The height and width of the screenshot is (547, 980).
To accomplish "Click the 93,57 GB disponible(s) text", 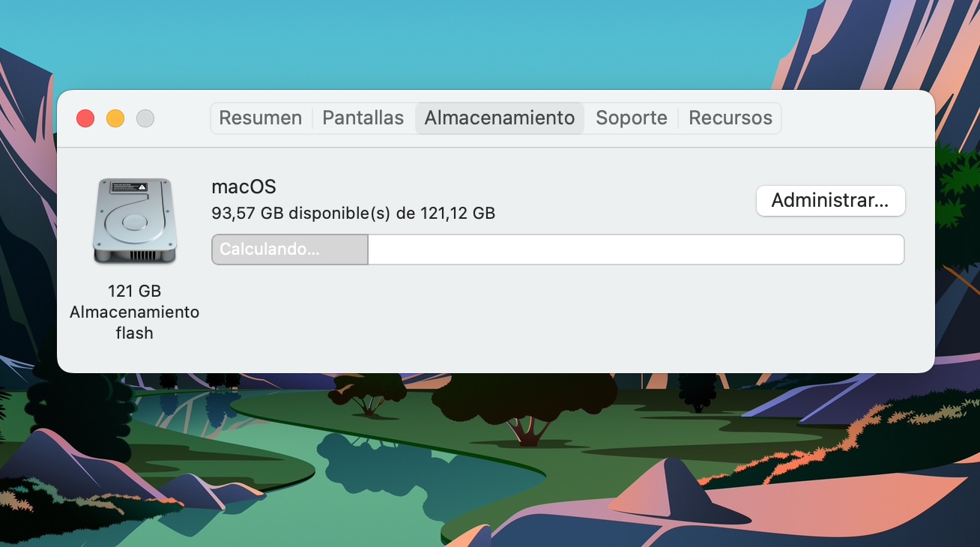I will (x=301, y=214).
